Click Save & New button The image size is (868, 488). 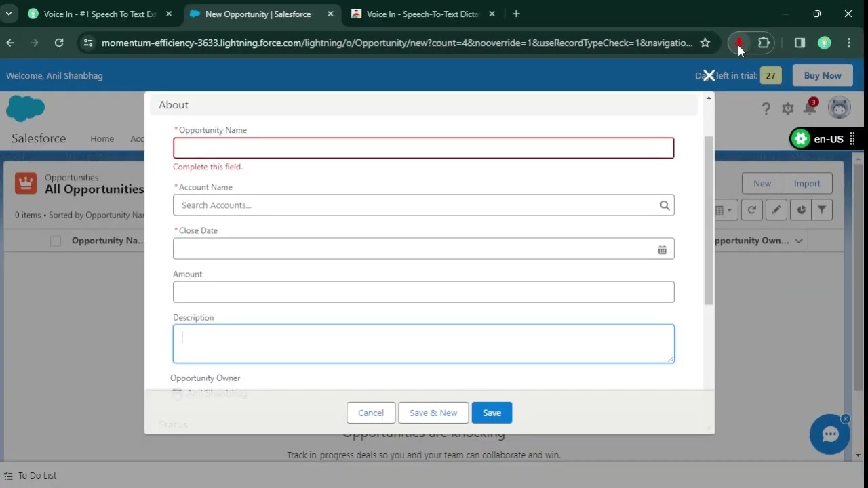[x=433, y=413]
